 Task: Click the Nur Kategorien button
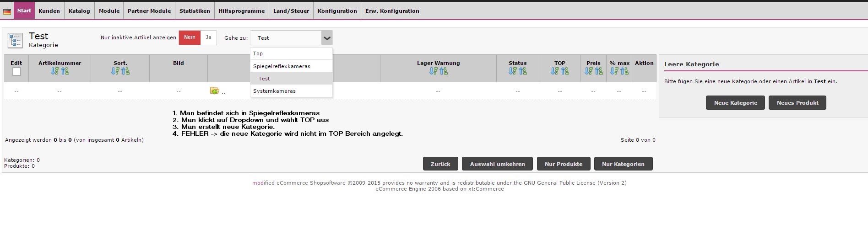(x=623, y=164)
